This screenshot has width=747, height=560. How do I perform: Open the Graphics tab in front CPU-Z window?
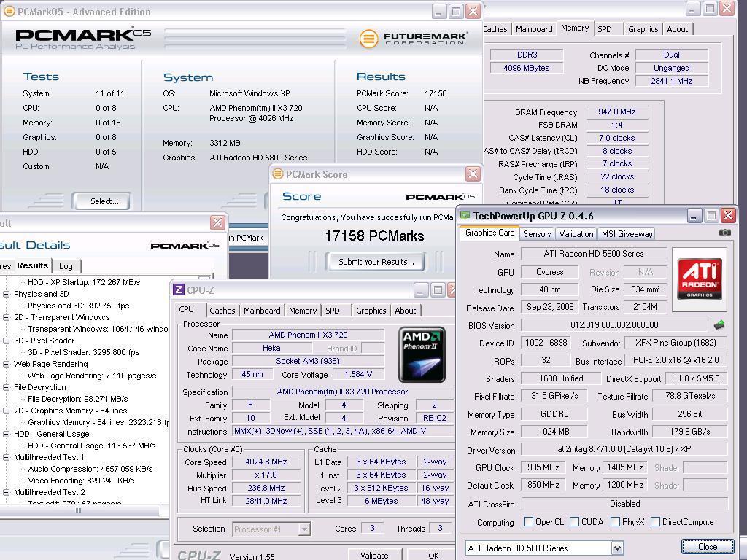(x=371, y=311)
